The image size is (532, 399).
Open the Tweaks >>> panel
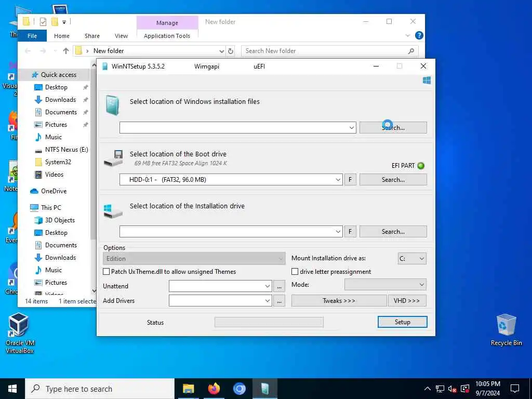(x=339, y=301)
